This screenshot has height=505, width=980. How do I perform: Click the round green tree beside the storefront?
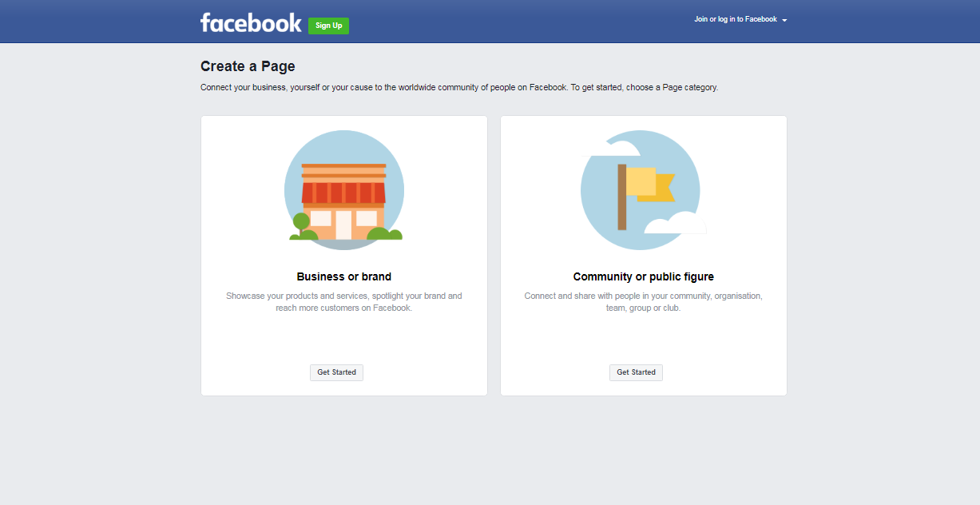[x=301, y=221]
